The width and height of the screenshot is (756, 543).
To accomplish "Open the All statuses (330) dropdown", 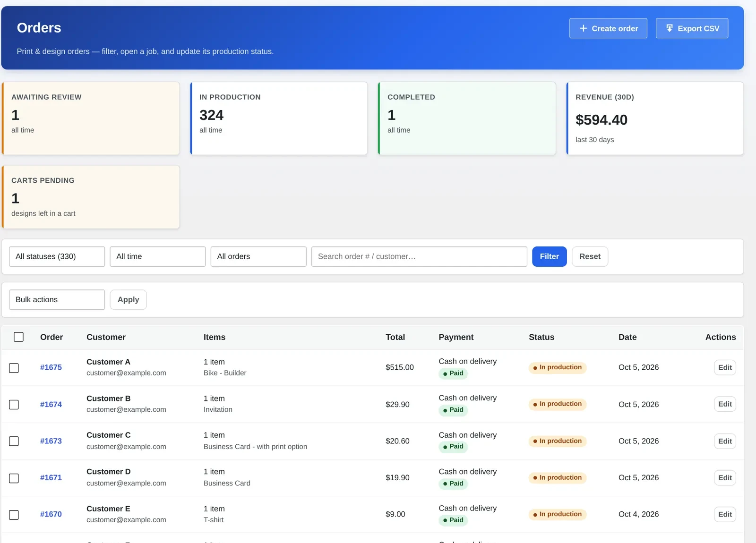I will (57, 256).
